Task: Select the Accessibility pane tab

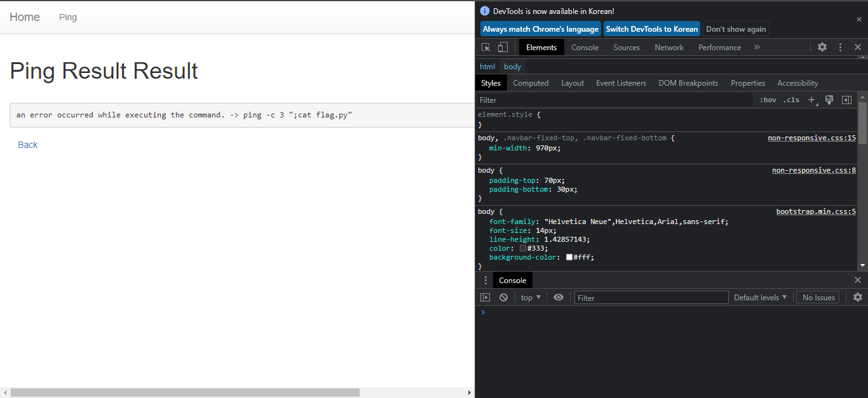Action: click(x=797, y=83)
